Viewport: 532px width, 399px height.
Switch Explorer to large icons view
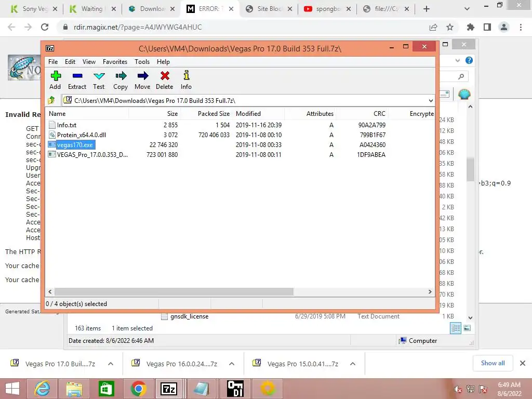point(467,328)
